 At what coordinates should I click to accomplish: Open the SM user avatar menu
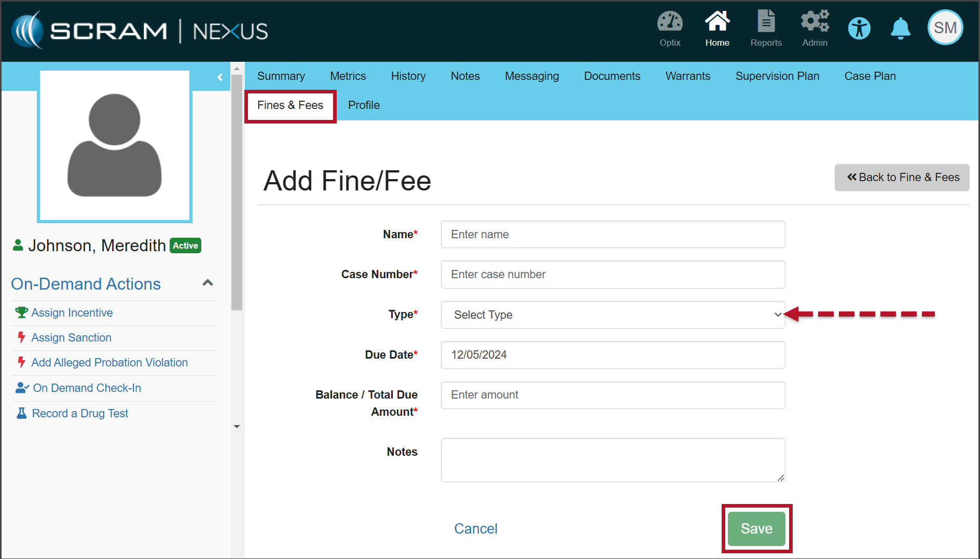(945, 28)
